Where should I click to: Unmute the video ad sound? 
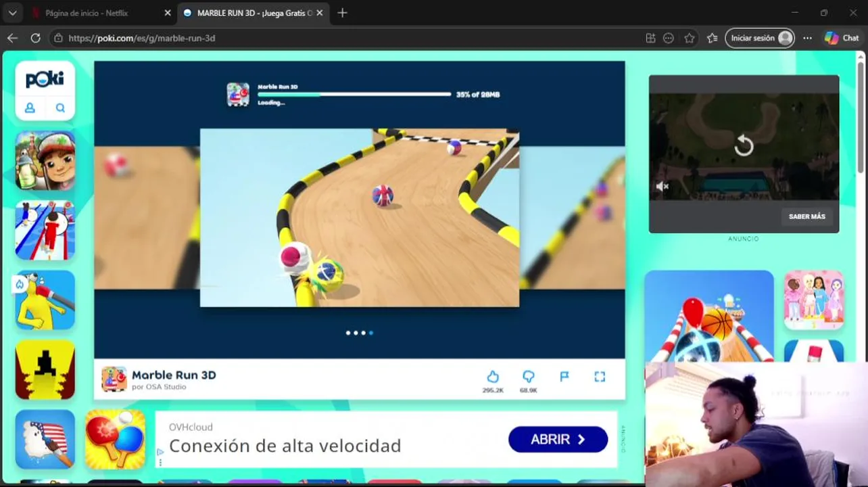tap(662, 187)
